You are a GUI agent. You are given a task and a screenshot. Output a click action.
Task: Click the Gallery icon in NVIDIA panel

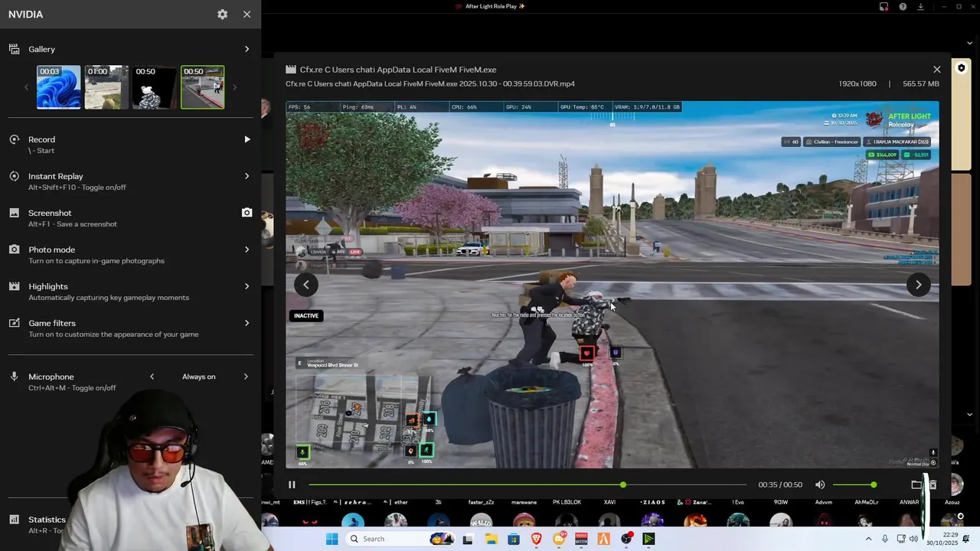[x=14, y=49]
